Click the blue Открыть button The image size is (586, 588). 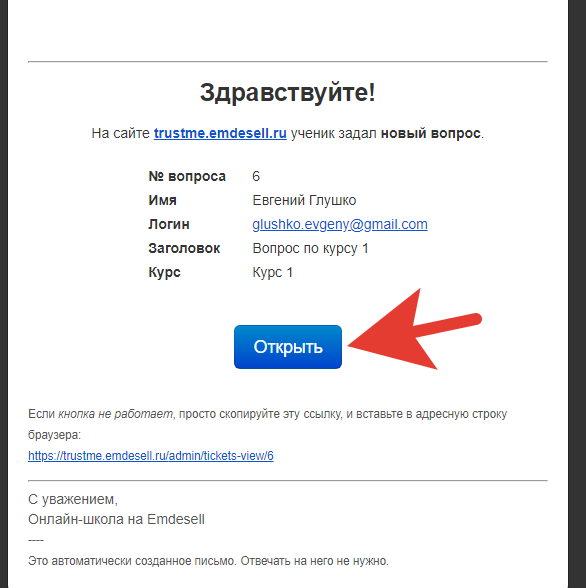point(288,347)
